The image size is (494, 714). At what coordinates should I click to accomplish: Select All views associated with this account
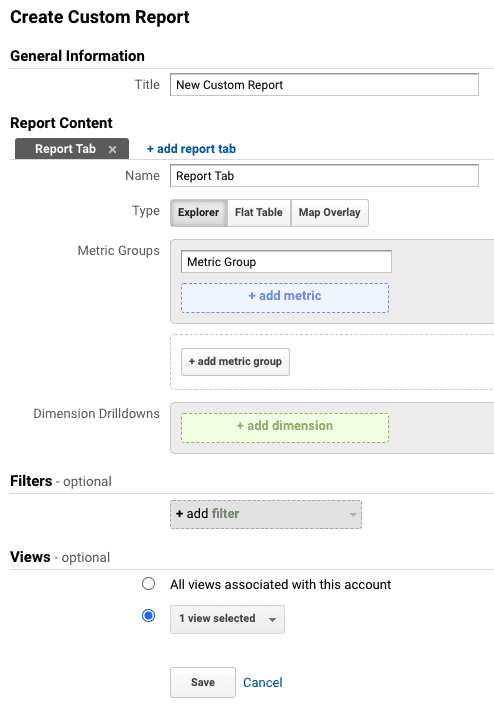click(148, 584)
